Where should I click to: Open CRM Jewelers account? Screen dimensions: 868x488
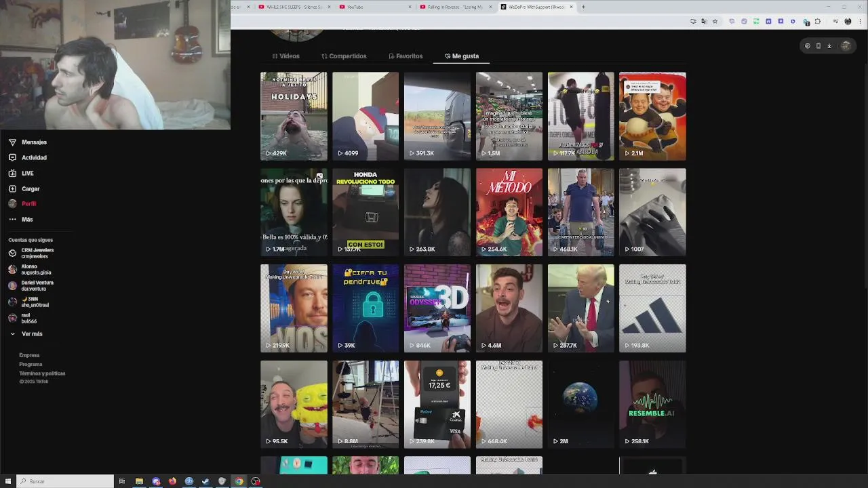pyautogui.click(x=31, y=253)
